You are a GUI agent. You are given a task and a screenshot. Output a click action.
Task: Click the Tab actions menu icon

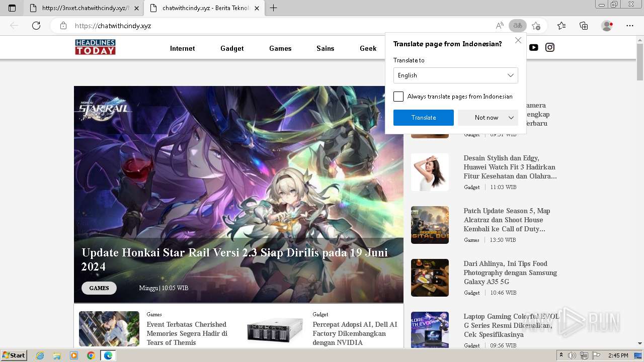(x=12, y=8)
